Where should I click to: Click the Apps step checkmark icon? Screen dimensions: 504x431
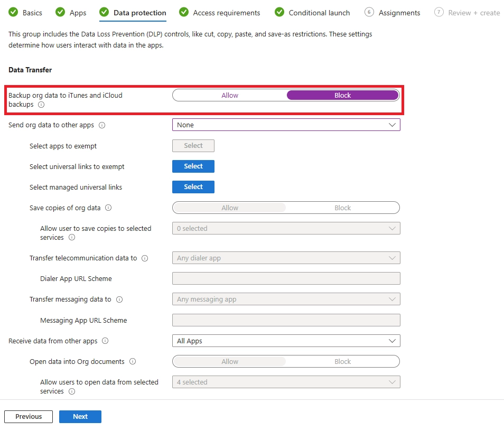(60, 12)
